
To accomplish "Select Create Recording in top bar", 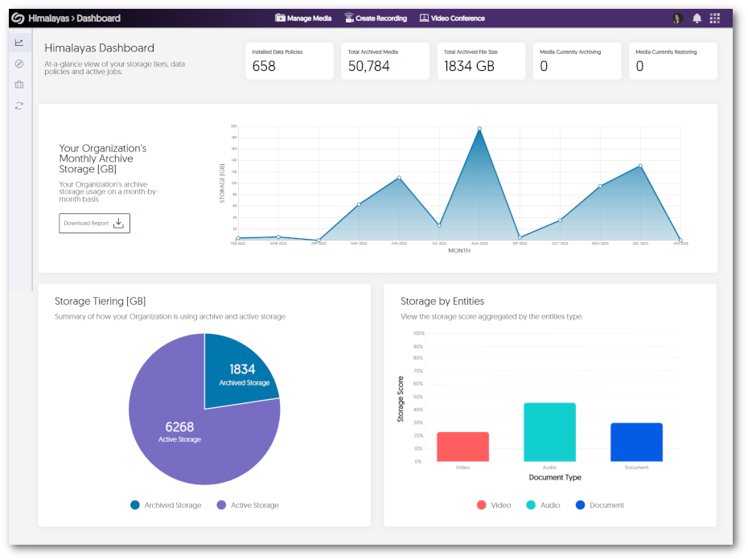I will (375, 18).
